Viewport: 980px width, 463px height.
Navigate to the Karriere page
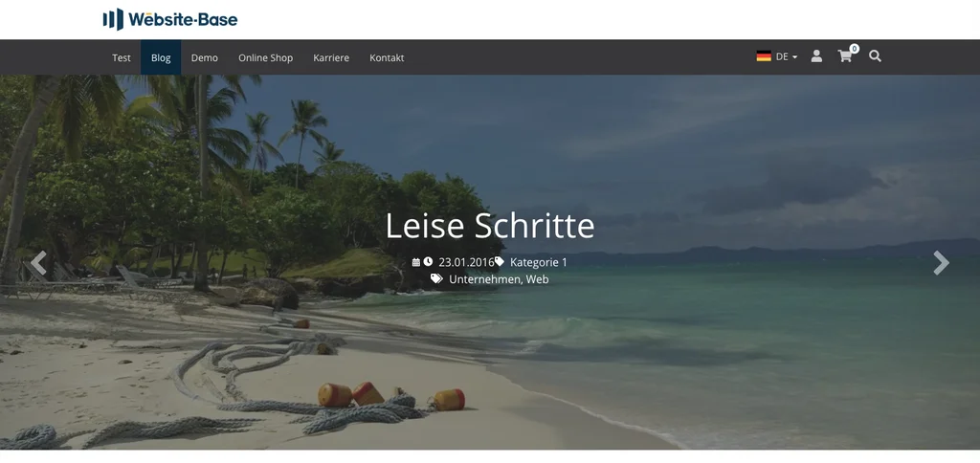point(331,57)
